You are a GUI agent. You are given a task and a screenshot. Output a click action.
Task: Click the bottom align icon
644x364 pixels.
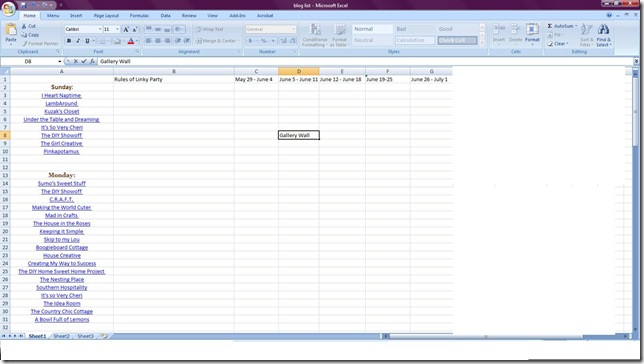(167, 29)
